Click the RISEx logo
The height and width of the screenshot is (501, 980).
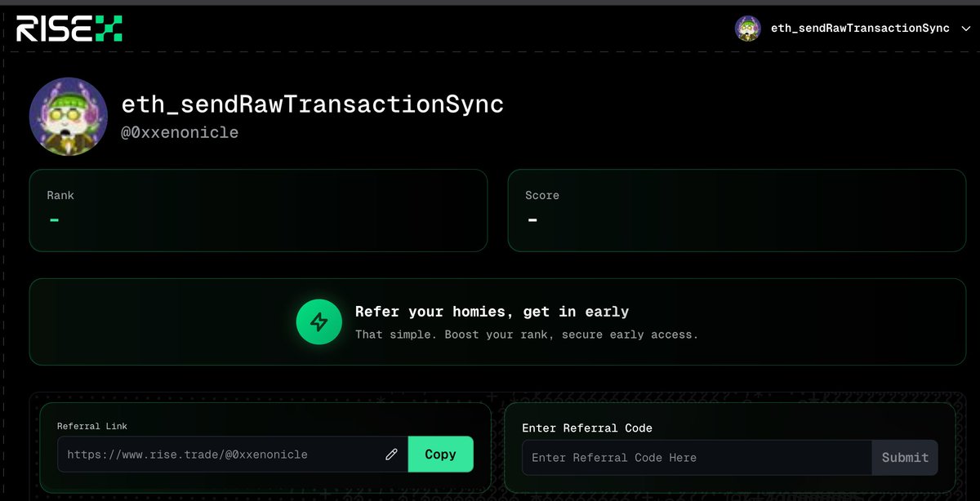(69, 28)
